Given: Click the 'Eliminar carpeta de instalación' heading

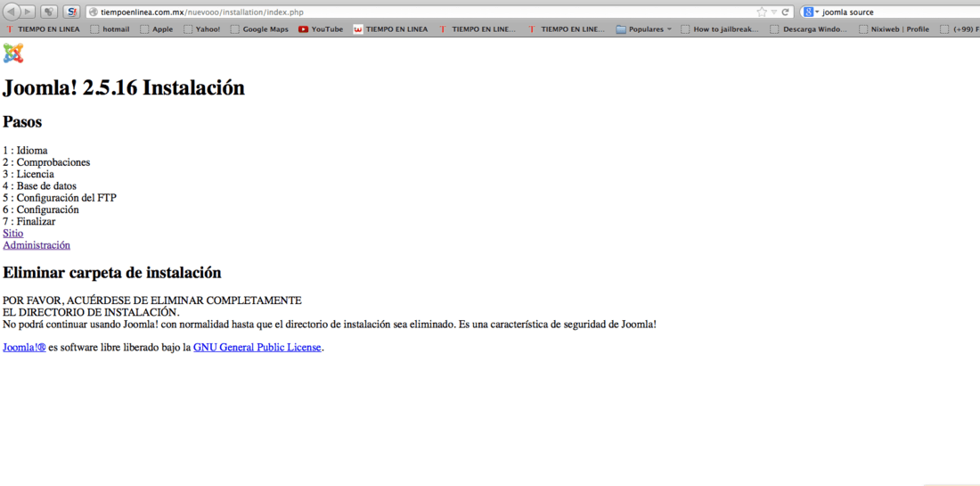Looking at the screenshot, I should click(112, 273).
